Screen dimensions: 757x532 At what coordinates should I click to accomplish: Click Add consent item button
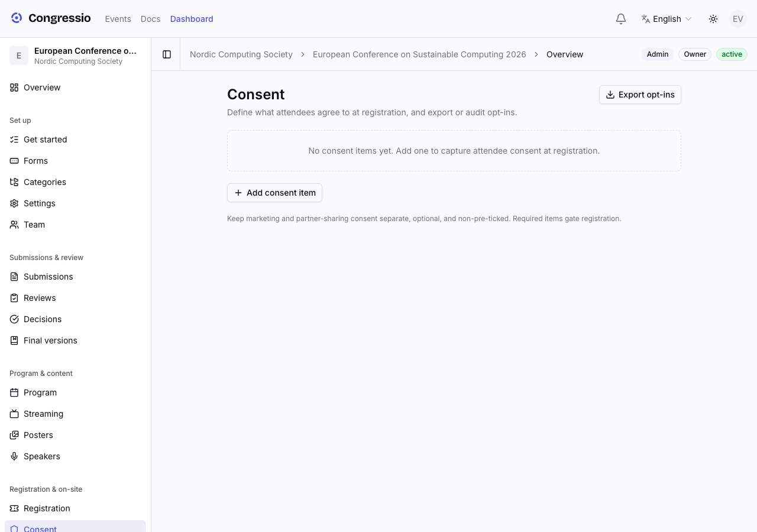tap(274, 193)
